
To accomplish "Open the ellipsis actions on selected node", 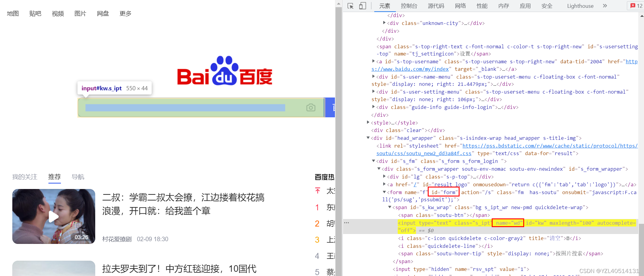I will click(x=346, y=223).
